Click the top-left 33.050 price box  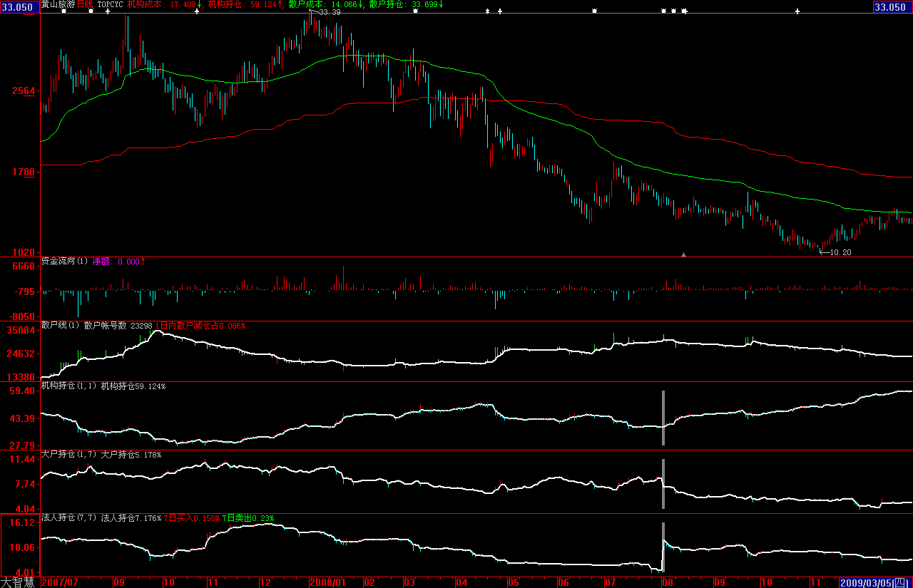pos(19,6)
